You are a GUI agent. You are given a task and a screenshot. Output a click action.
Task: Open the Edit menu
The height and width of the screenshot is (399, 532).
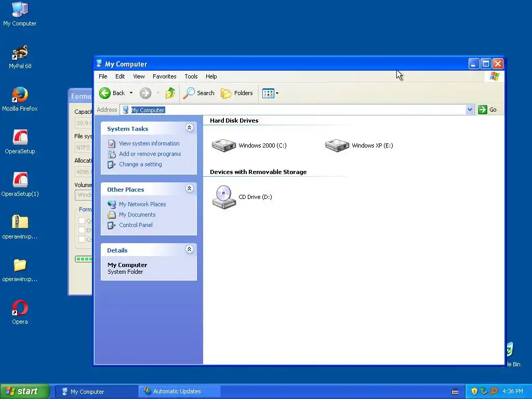click(x=120, y=76)
